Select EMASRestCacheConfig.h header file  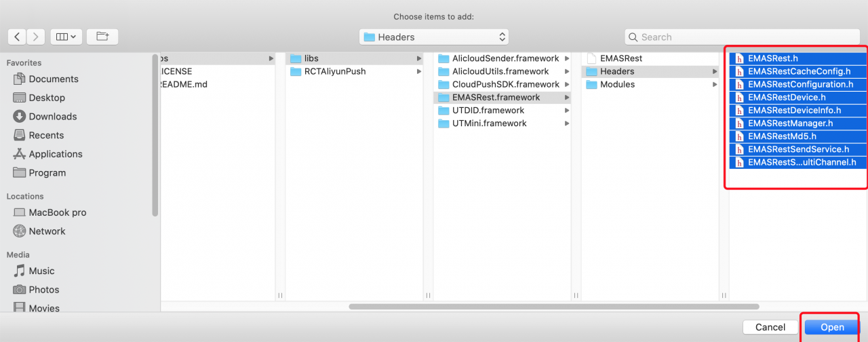[798, 71]
